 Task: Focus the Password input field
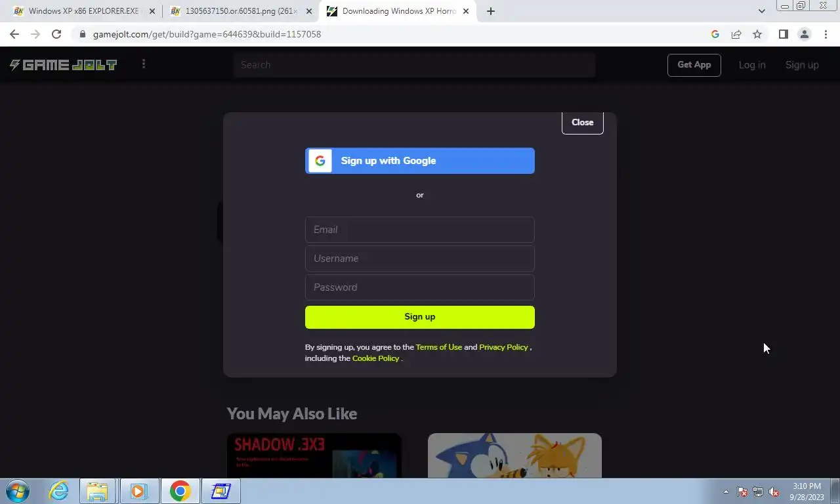tap(420, 287)
